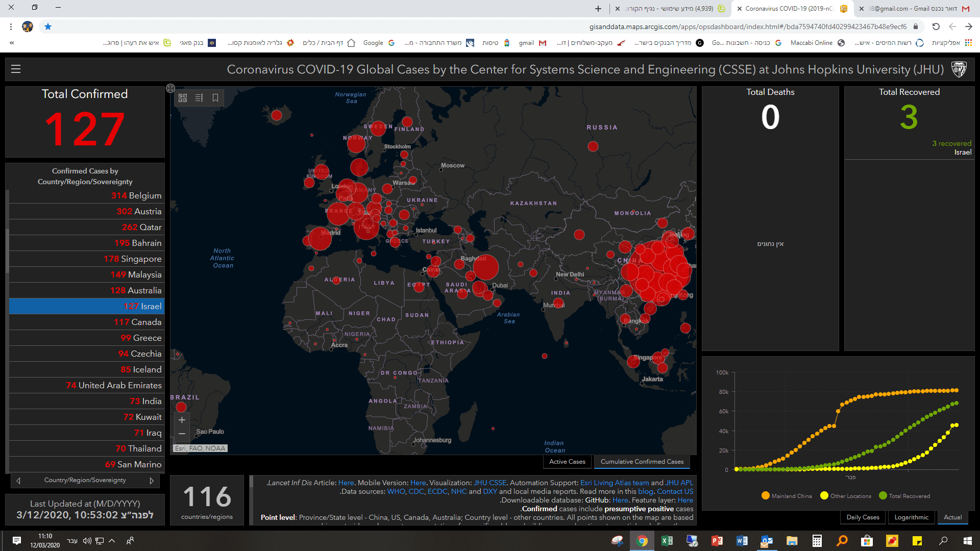Screen dimensions: 980x551
Task: Show the map legend icon
Action: 199,98
